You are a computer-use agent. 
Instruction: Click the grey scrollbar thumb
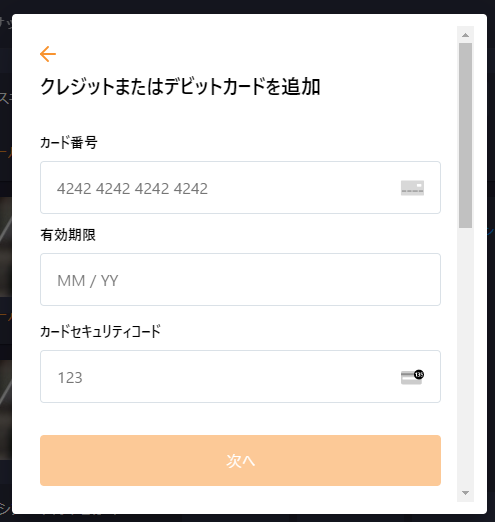tap(466, 135)
